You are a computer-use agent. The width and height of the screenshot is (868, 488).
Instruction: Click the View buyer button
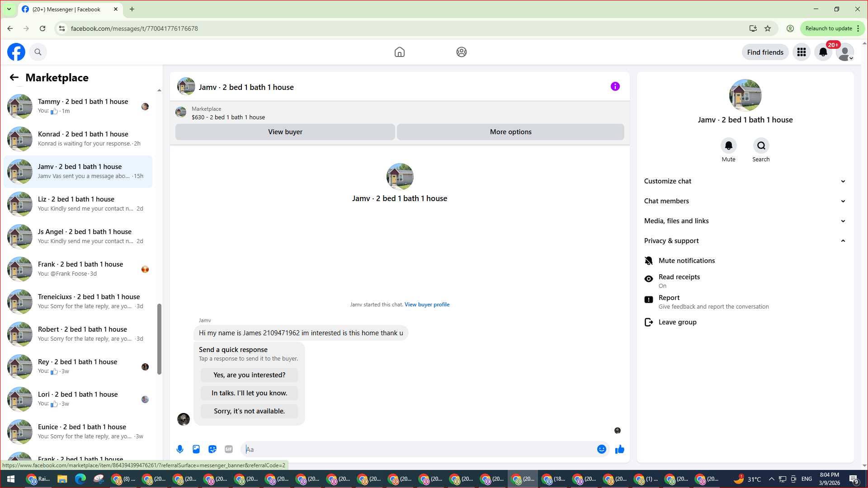click(x=285, y=132)
